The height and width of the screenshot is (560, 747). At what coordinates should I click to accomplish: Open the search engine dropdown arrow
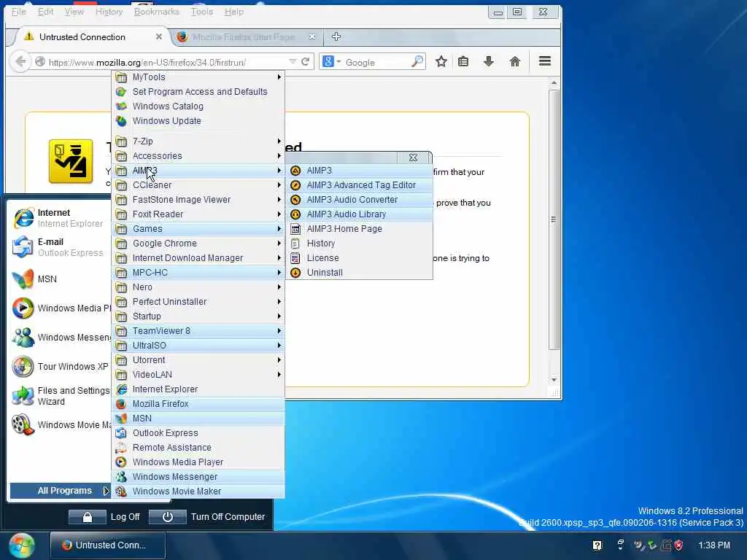338,62
